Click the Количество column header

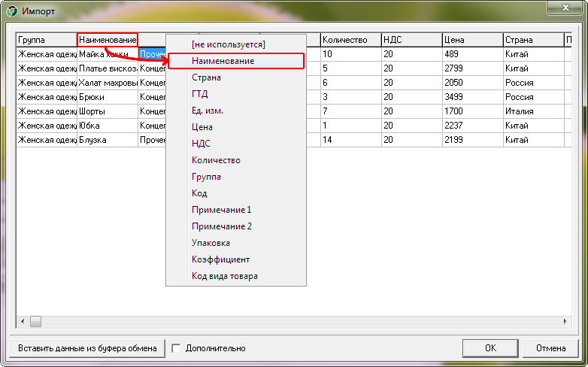point(350,39)
